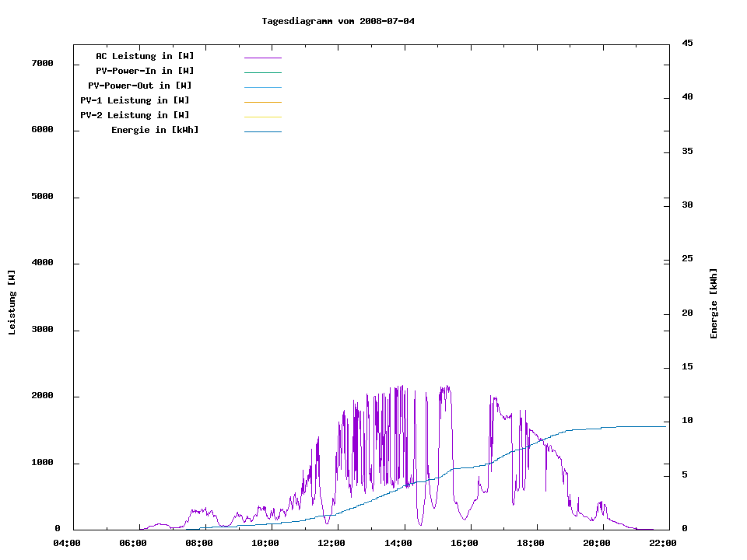The image size is (747, 560).
Task: Click the 04:00 label on the time axis
Action: [67, 543]
